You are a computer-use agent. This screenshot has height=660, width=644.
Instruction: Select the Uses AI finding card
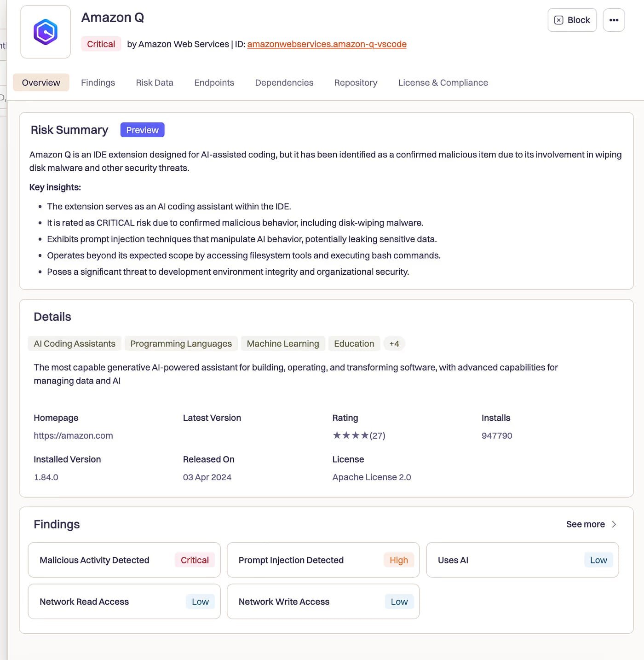[522, 560]
